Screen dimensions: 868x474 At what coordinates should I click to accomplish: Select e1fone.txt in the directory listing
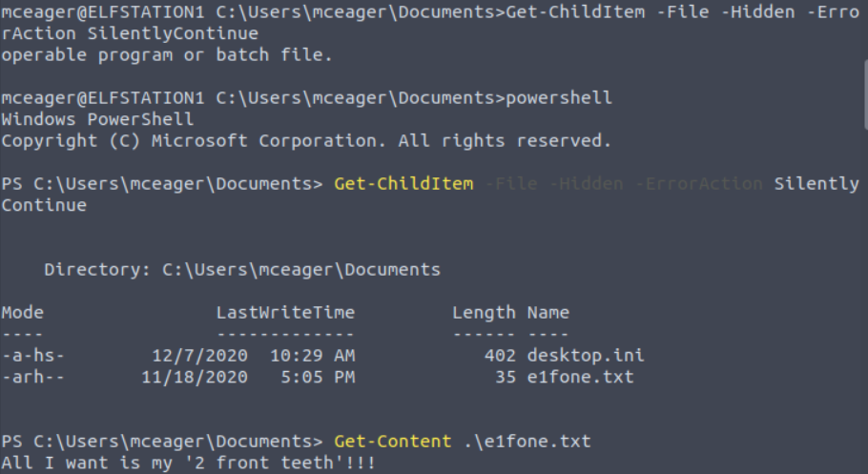click(580, 377)
